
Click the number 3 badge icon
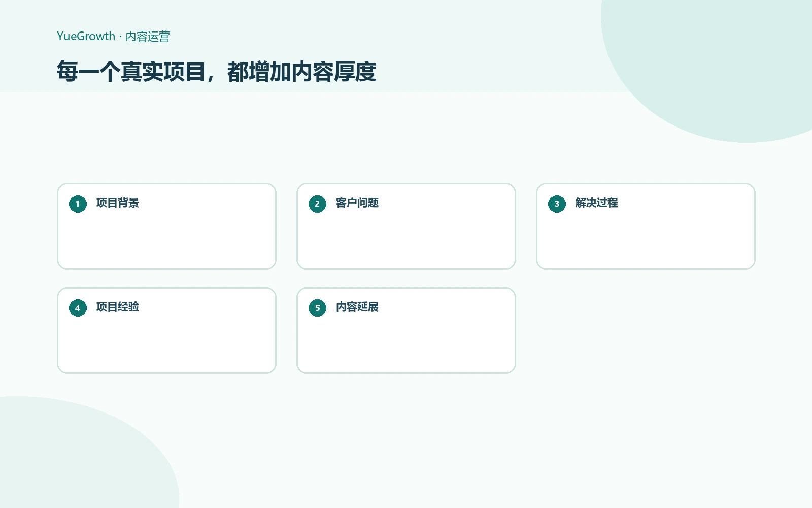pyautogui.click(x=557, y=204)
